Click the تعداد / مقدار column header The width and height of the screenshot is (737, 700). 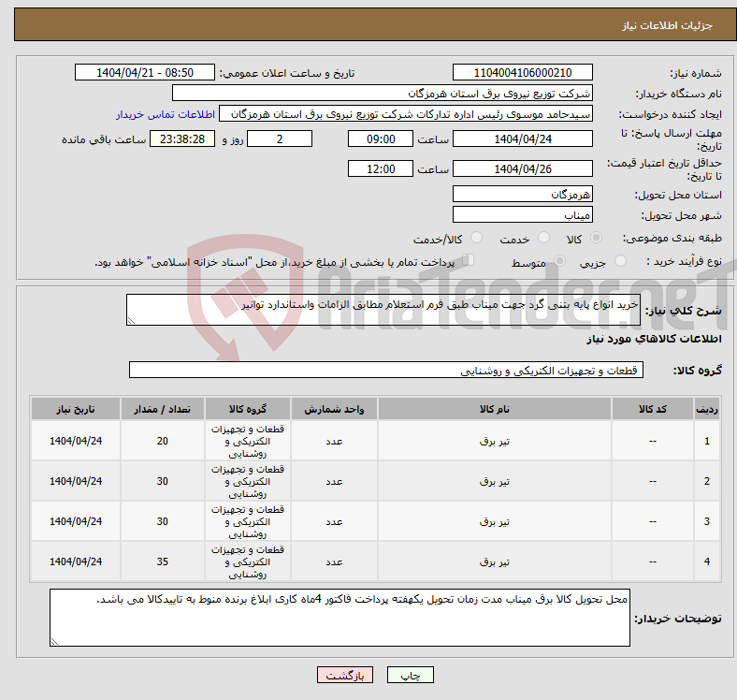pos(162,409)
